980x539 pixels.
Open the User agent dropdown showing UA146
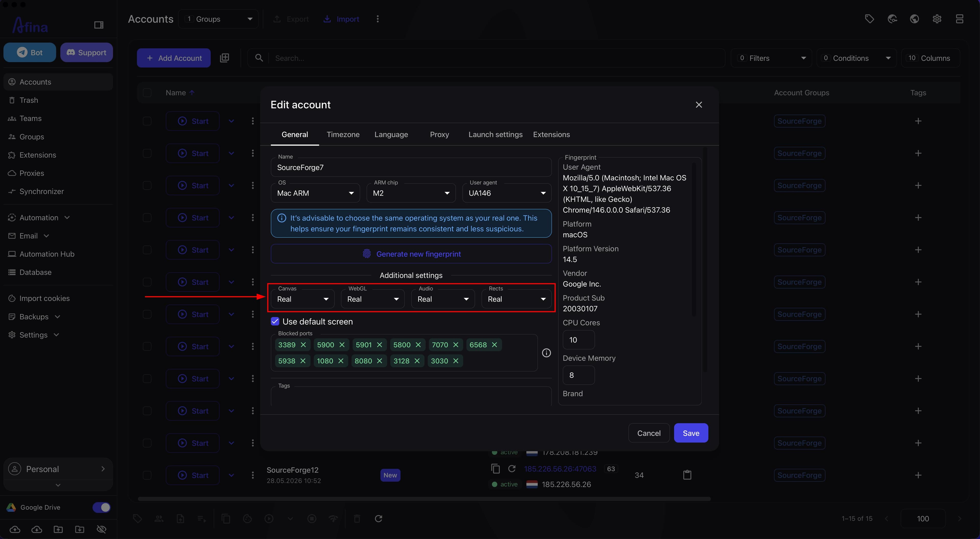(x=507, y=193)
